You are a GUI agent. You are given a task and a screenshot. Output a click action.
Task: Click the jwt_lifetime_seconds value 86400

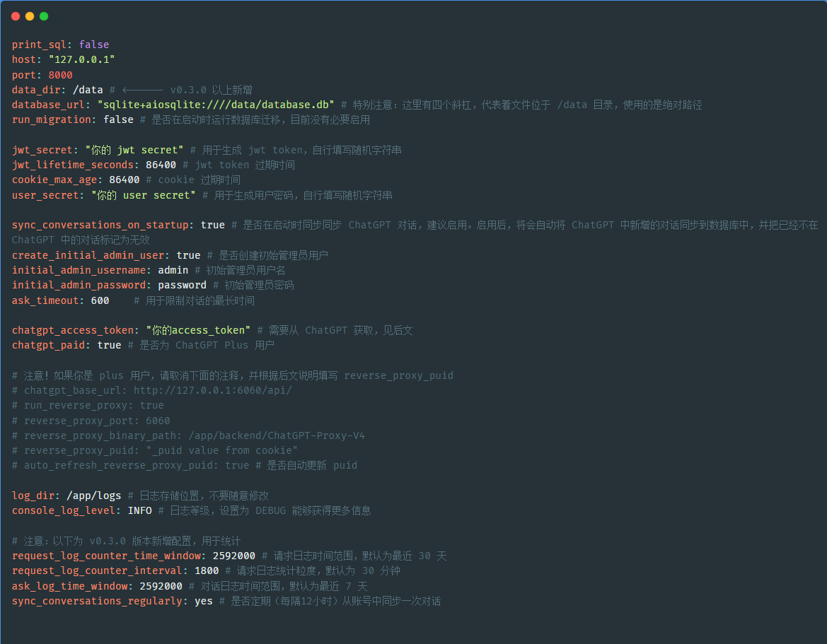coord(161,165)
